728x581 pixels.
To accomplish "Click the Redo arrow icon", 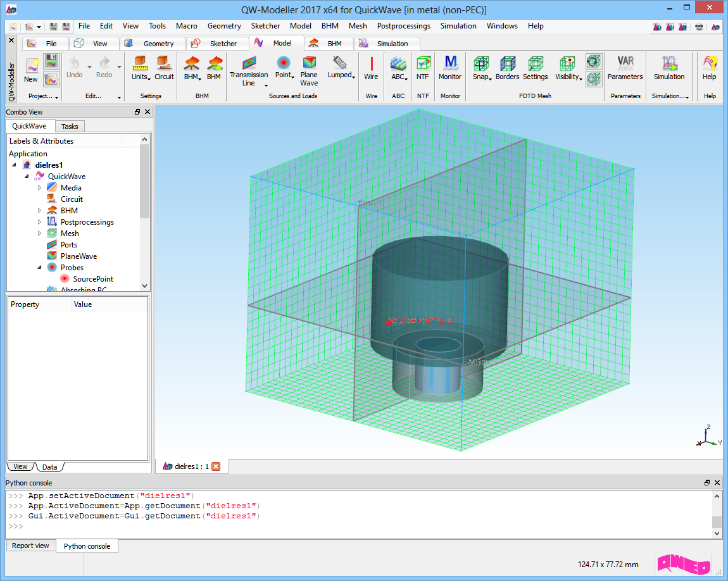I will (104, 62).
